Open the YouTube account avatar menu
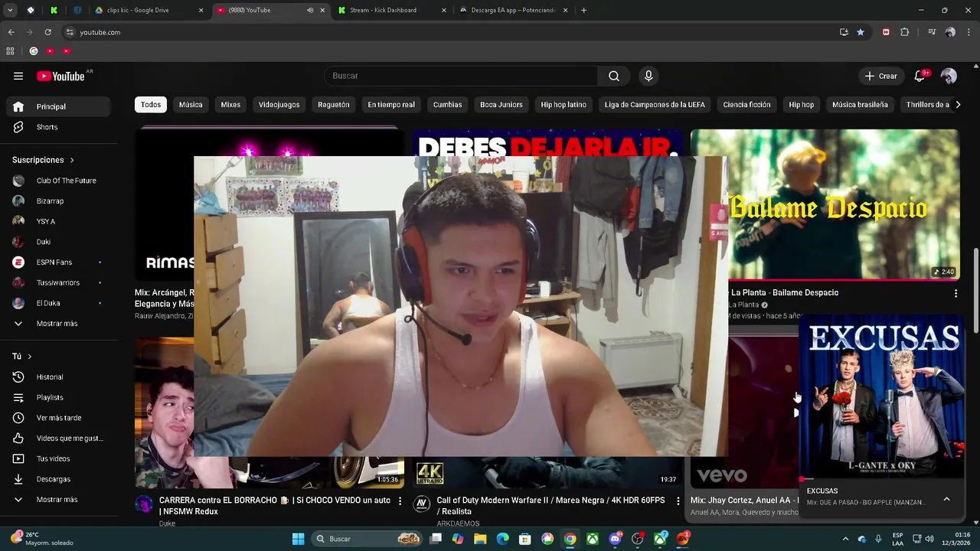980x551 pixels. (949, 76)
